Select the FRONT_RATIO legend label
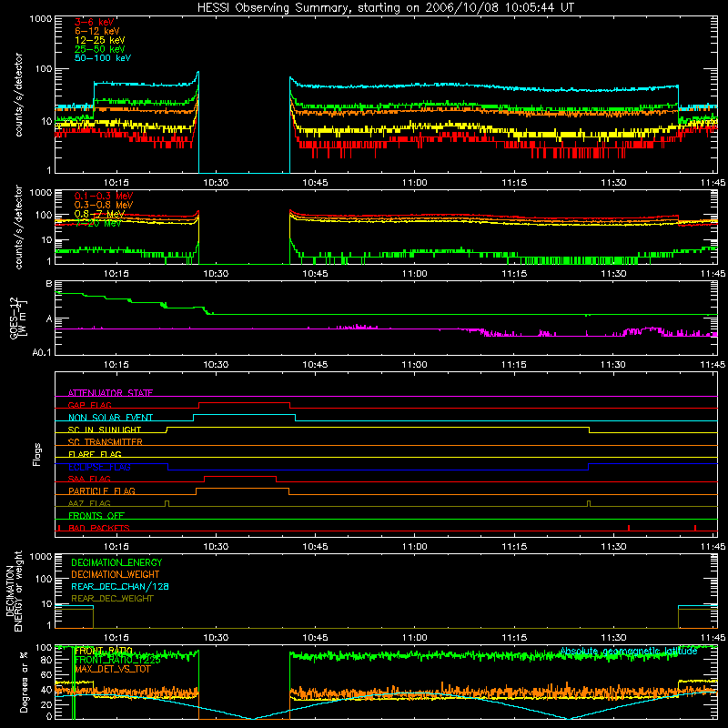This screenshot has height=728, width=728. pyautogui.click(x=104, y=651)
